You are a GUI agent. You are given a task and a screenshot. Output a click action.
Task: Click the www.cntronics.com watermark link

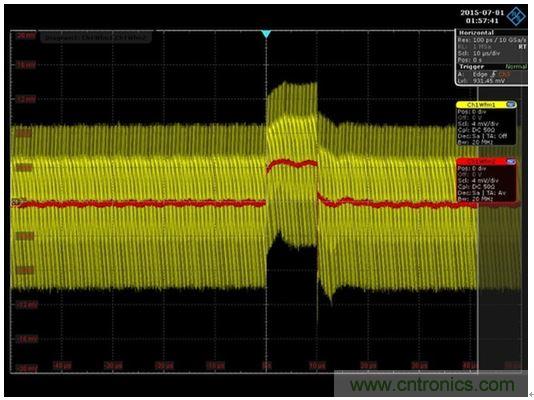pos(433,385)
